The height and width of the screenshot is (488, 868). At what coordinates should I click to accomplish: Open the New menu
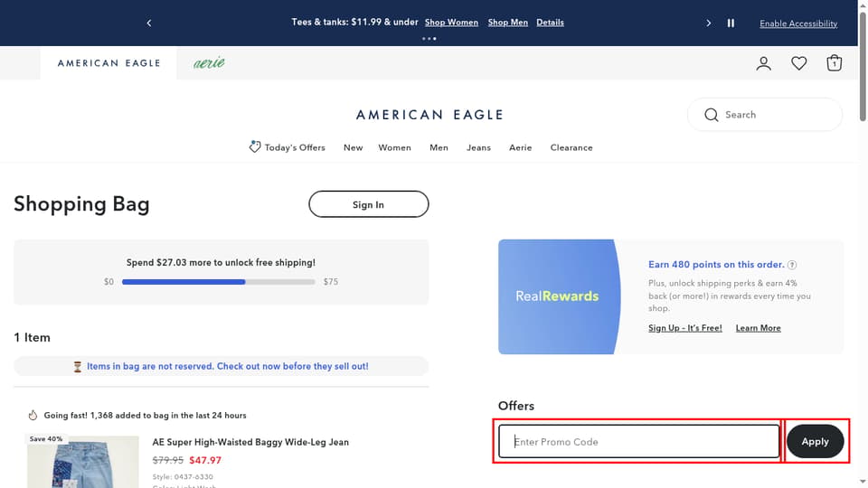coord(354,147)
